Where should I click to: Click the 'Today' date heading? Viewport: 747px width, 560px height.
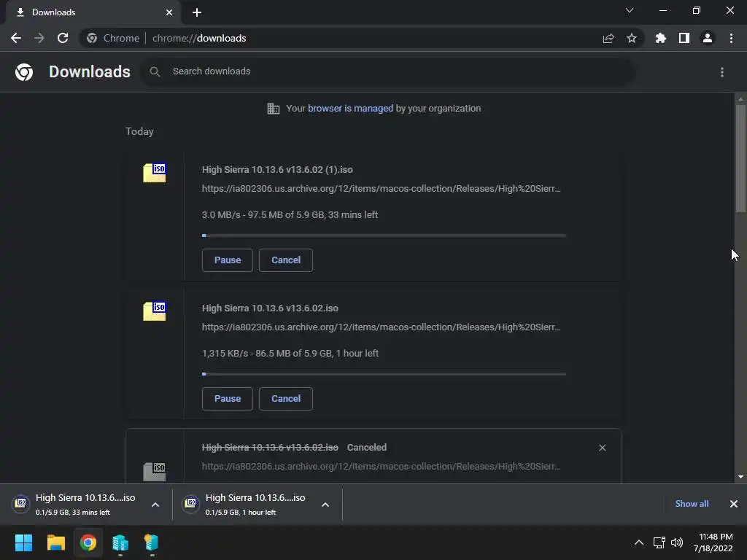pos(139,131)
